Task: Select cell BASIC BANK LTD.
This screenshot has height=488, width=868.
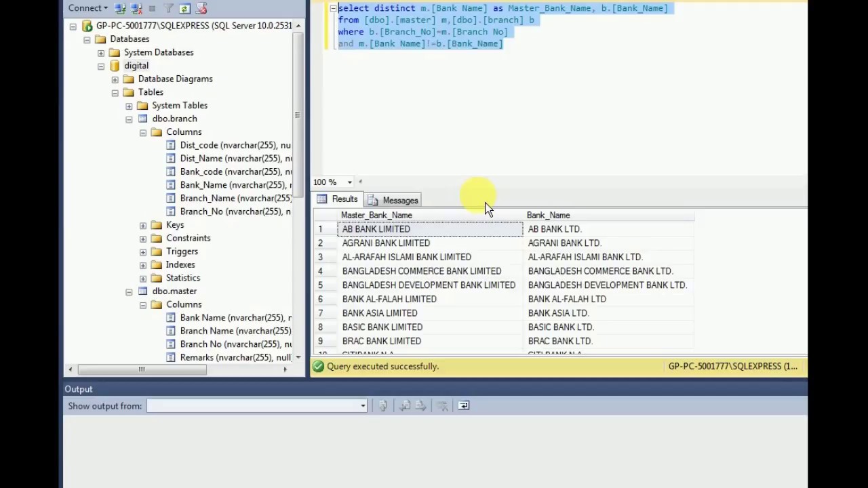Action: [x=608, y=327]
